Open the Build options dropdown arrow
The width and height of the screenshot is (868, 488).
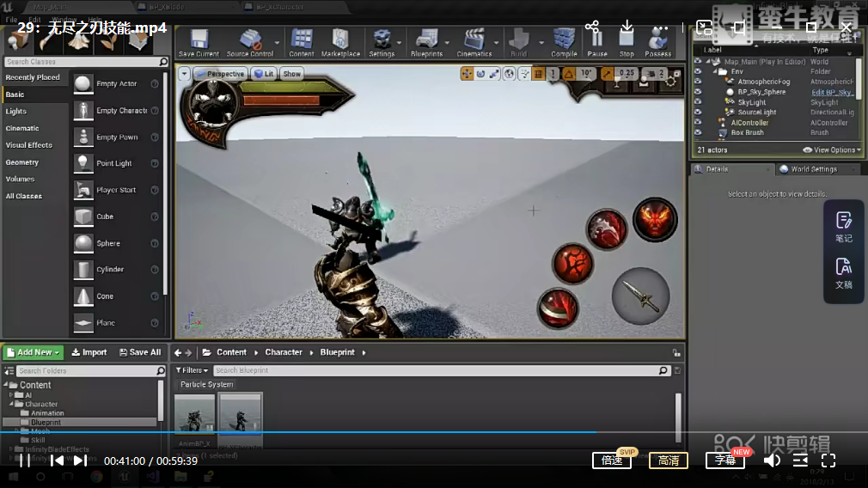point(541,43)
